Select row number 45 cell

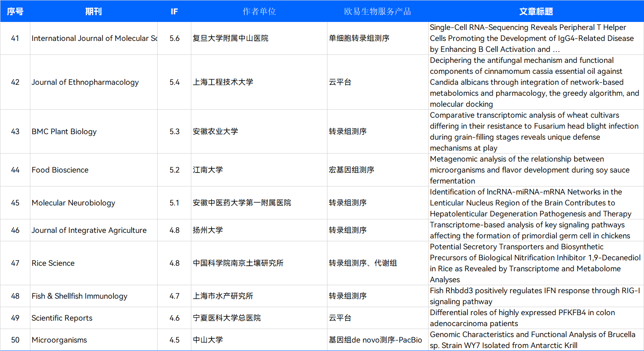pyautogui.click(x=15, y=203)
